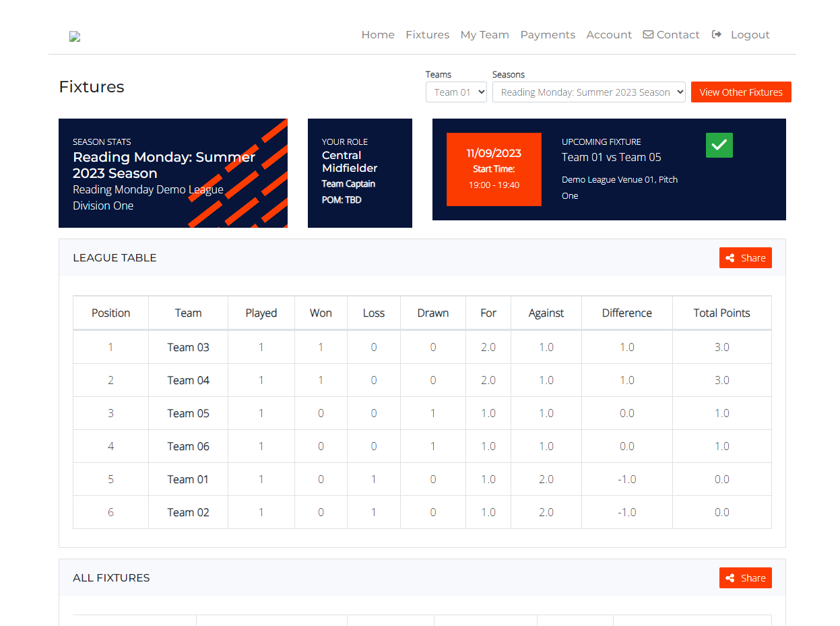The image size is (840, 626).
Task: Go to the Account page
Action: (609, 34)
